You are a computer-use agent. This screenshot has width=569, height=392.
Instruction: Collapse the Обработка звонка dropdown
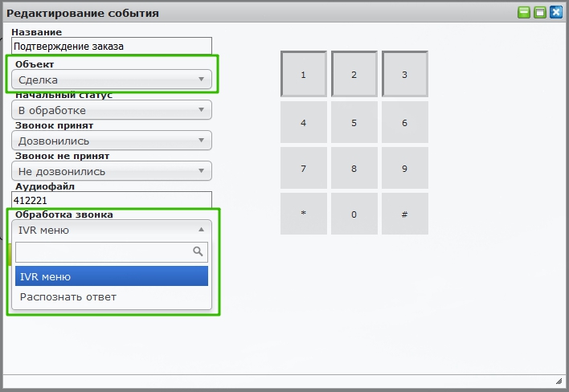(x=112, y=230)
